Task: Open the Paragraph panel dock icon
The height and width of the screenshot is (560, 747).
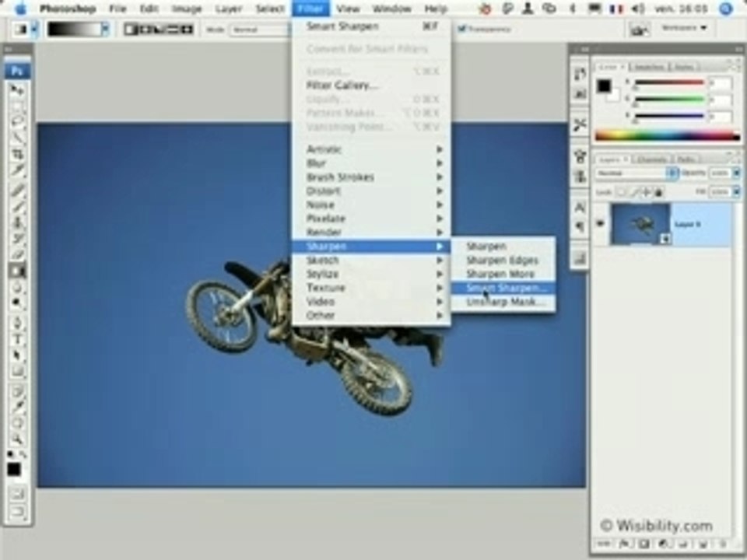Action: [579, 226]
